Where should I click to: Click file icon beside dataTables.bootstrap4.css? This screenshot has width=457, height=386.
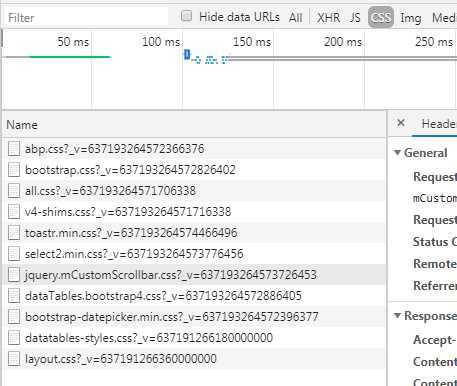(14, 296)
